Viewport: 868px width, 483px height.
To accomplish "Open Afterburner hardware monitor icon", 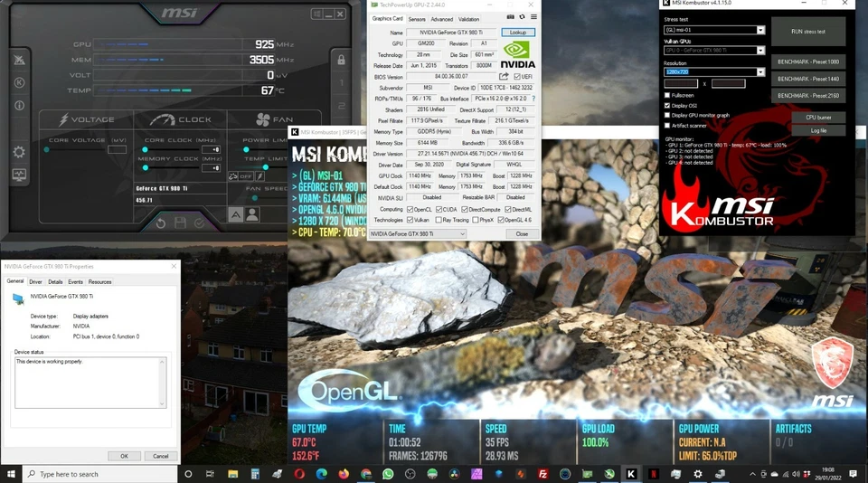I will point(19,175).
